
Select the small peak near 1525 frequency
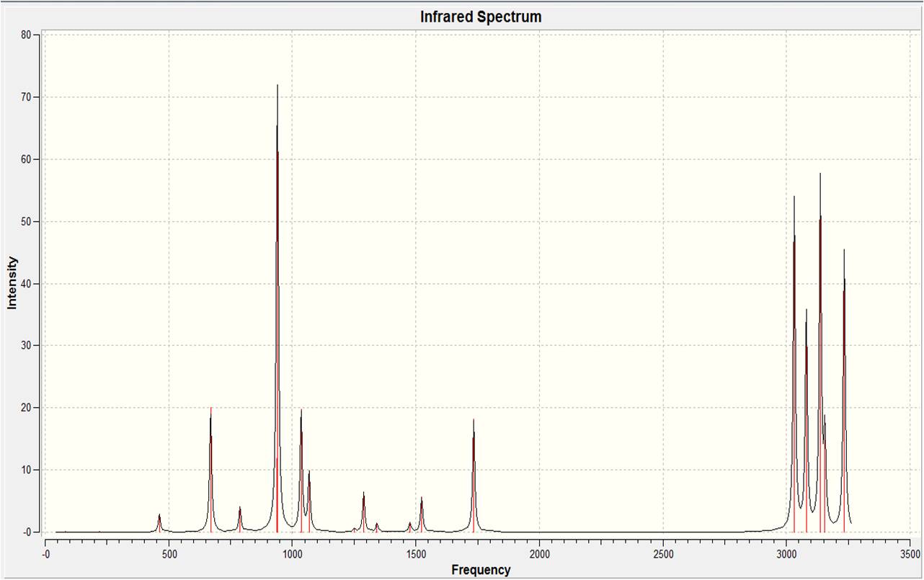coord(422,514)
